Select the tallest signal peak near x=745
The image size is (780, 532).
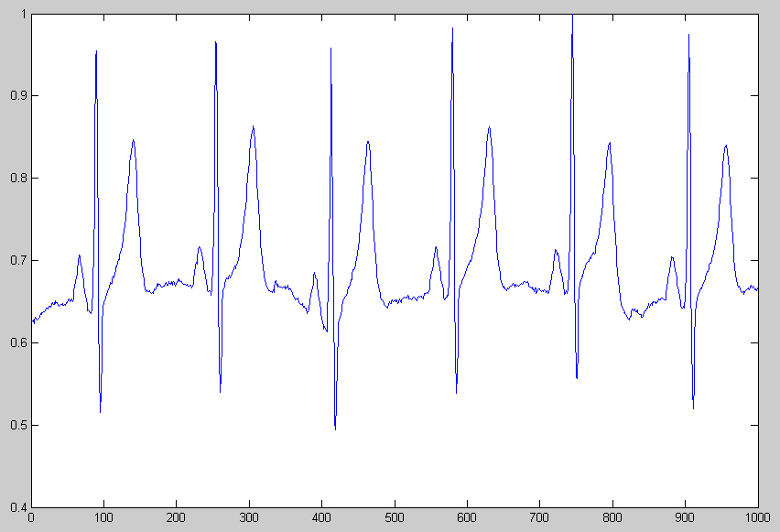point(572,16)
